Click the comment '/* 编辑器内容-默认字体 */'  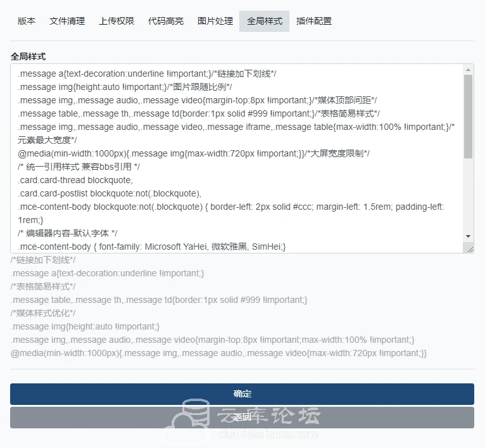point(67,233)
